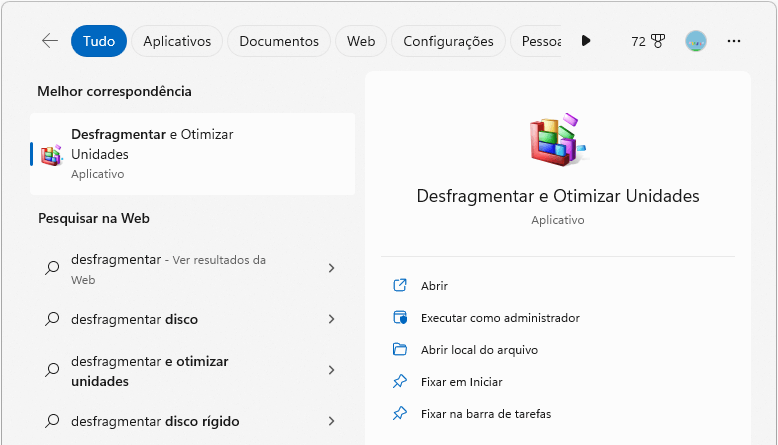
Task: Click search icon beside desfragmentar web result
Action: tap(52, 268)
